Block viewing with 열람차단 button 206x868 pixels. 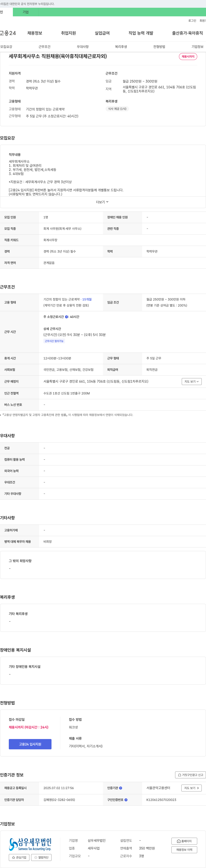click(41, 857)
